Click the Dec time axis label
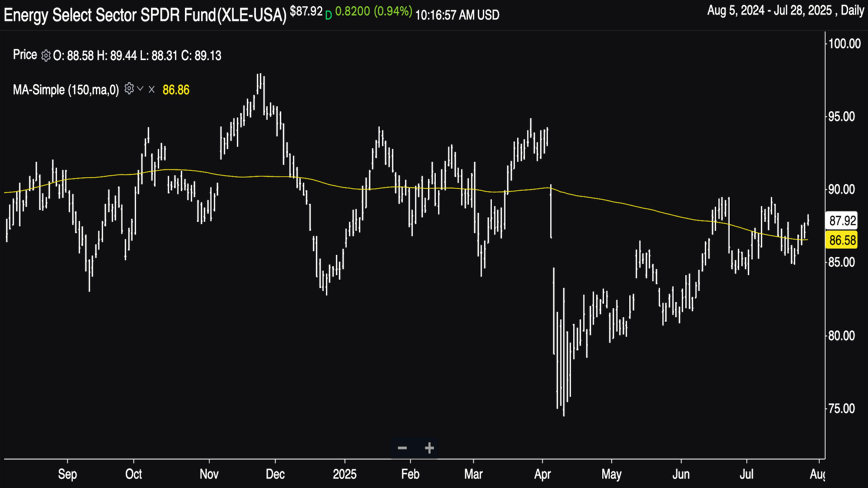The height and width of the screenshot is (488, 868). [275, 474]
